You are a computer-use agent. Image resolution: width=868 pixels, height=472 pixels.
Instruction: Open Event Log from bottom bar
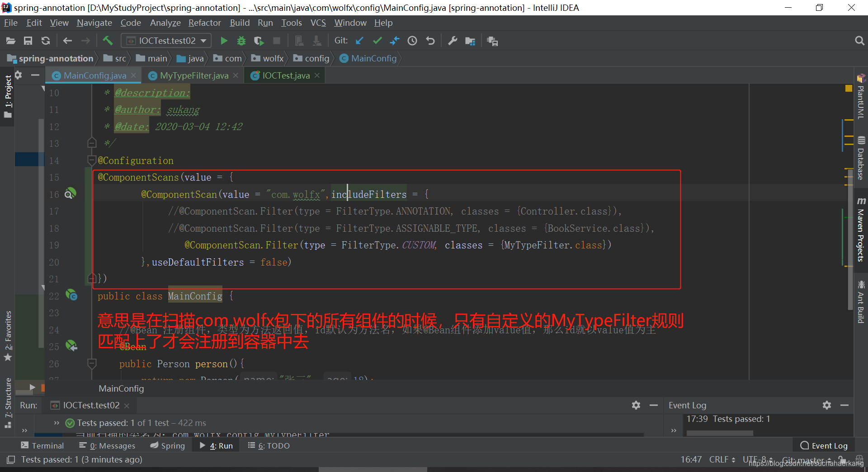(824, 445)
